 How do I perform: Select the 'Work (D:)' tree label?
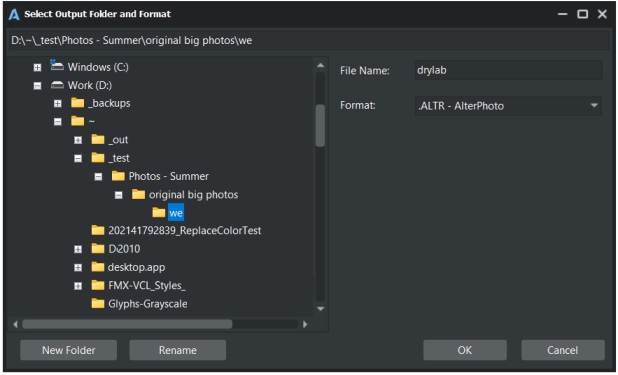coord(90,85)
